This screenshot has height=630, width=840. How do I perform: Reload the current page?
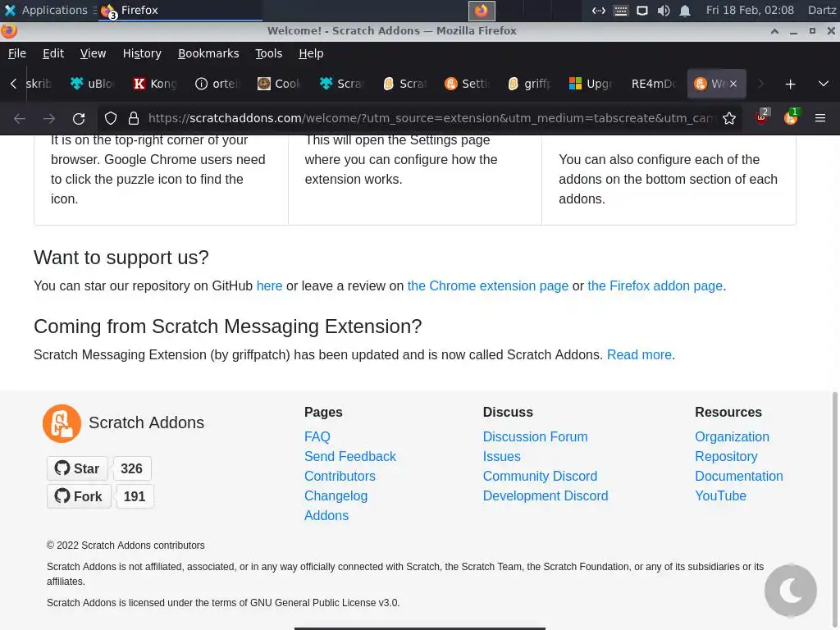79,118
